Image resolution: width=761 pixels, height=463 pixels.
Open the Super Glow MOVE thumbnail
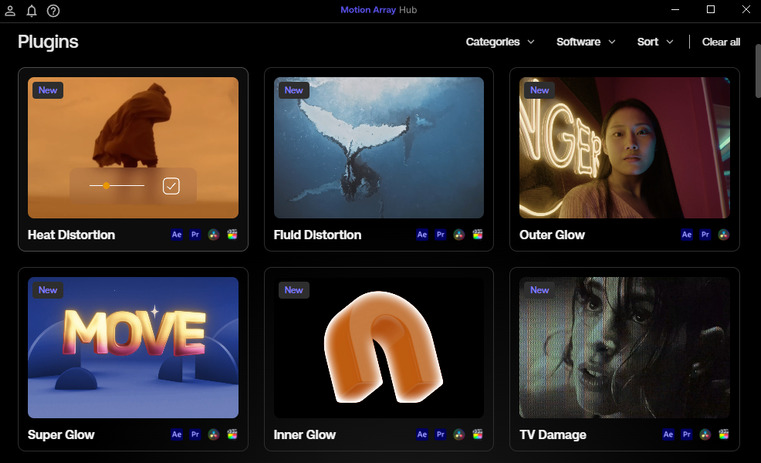(133, 347)
